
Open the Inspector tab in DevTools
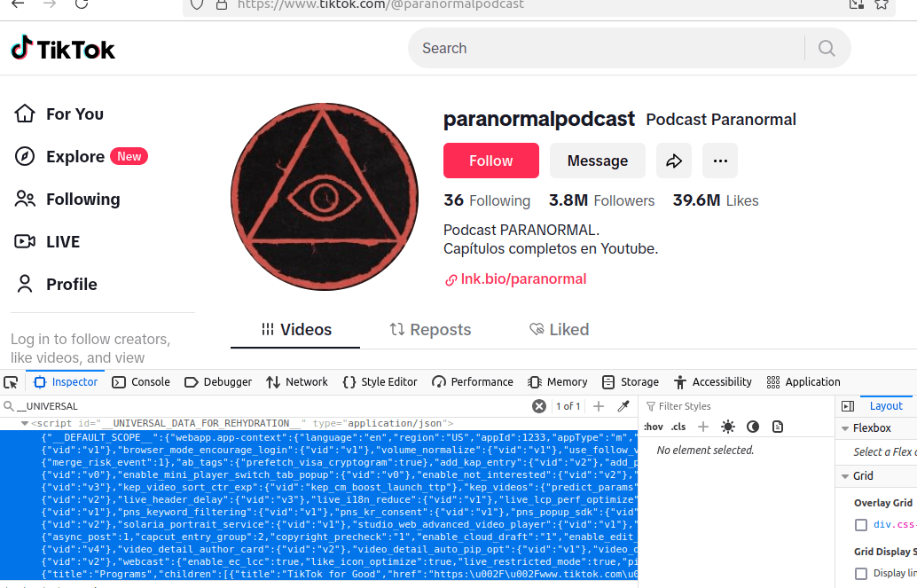pyautogui.click(x=67, y=382)
